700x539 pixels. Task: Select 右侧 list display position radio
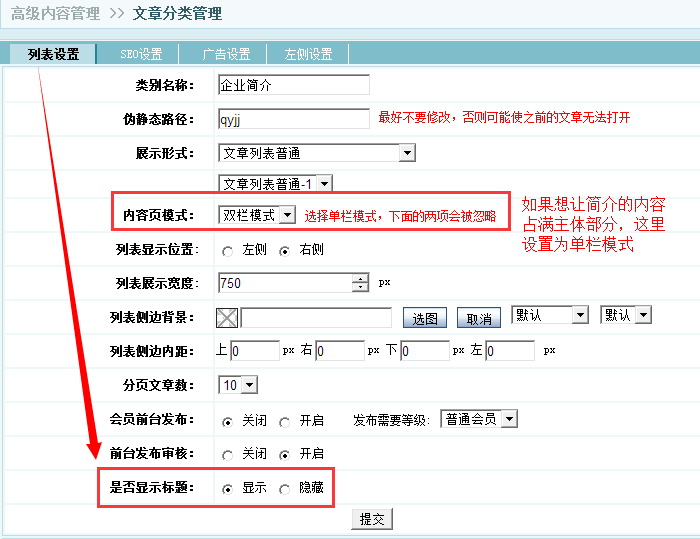click(285, 250)
